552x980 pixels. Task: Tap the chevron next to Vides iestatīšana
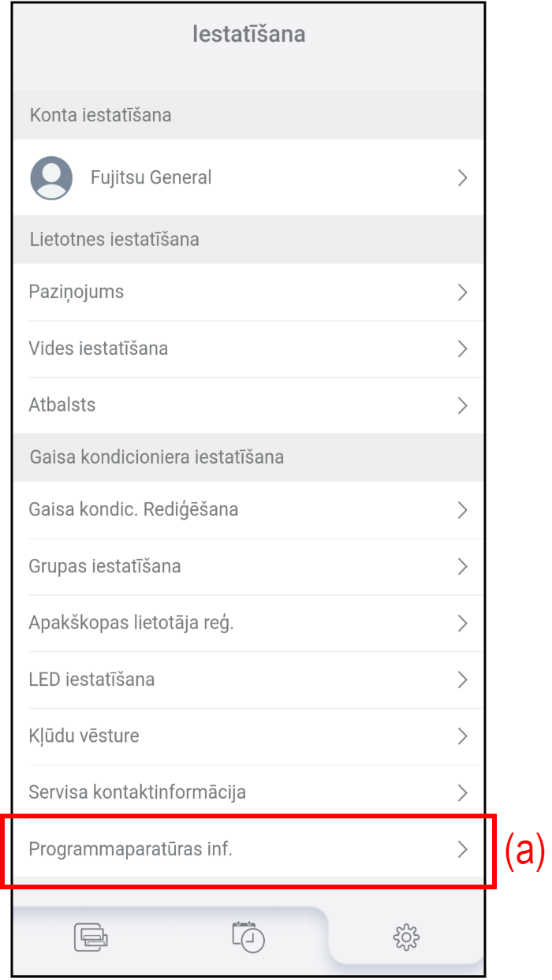tap(463, 348)
